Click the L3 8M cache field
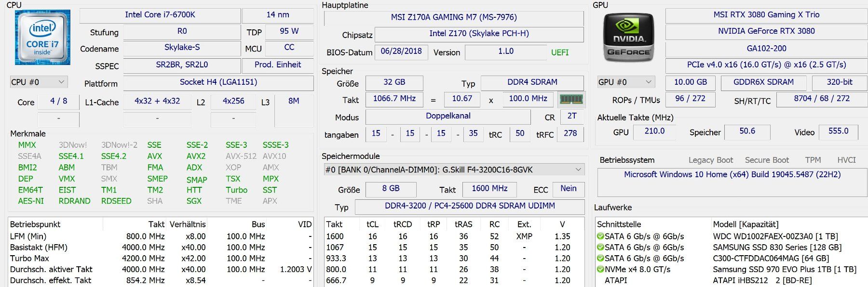Screen dimensions: 868x287 [294, 110]
